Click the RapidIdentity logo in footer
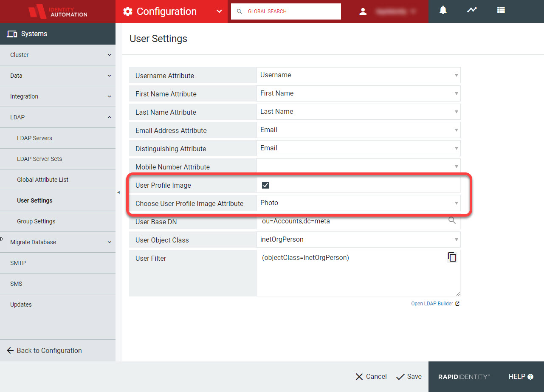Image resolution: width=544 pixels, height=392 pixels. tap(464, 377)
